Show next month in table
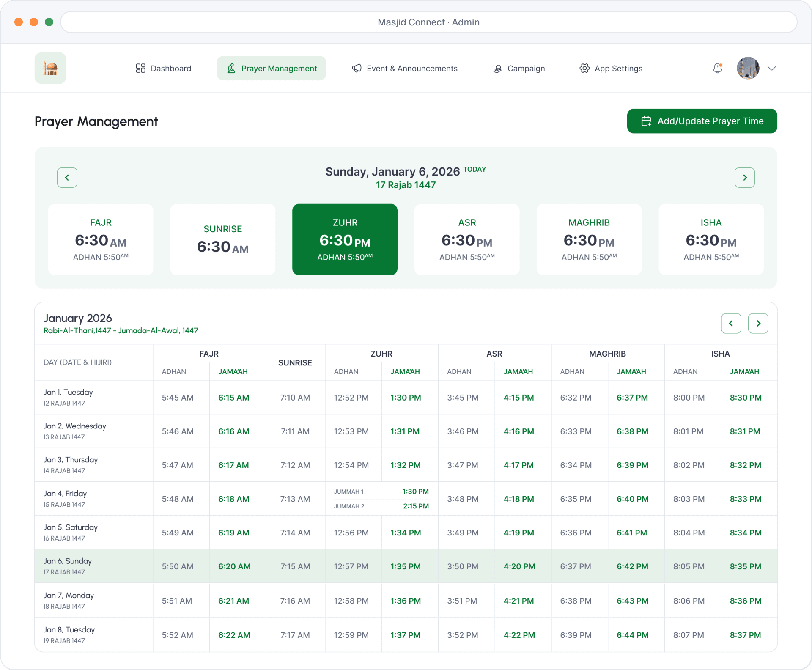 (758, 324)
